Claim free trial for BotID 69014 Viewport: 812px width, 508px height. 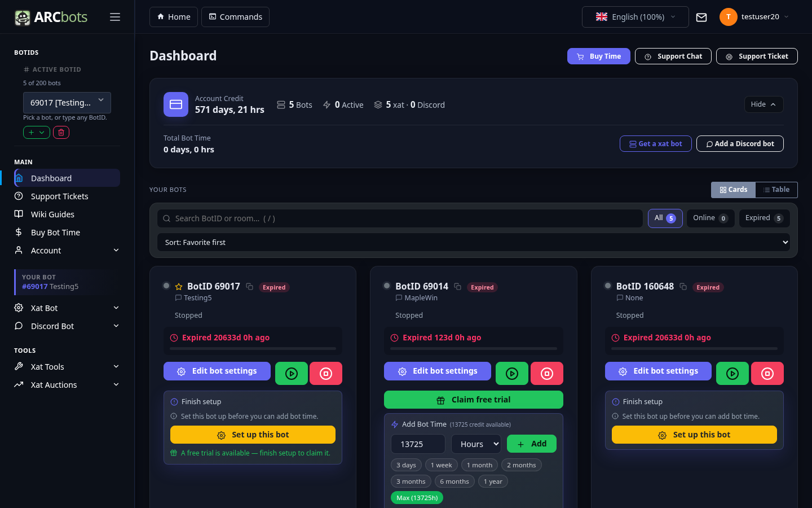(474, 400)
